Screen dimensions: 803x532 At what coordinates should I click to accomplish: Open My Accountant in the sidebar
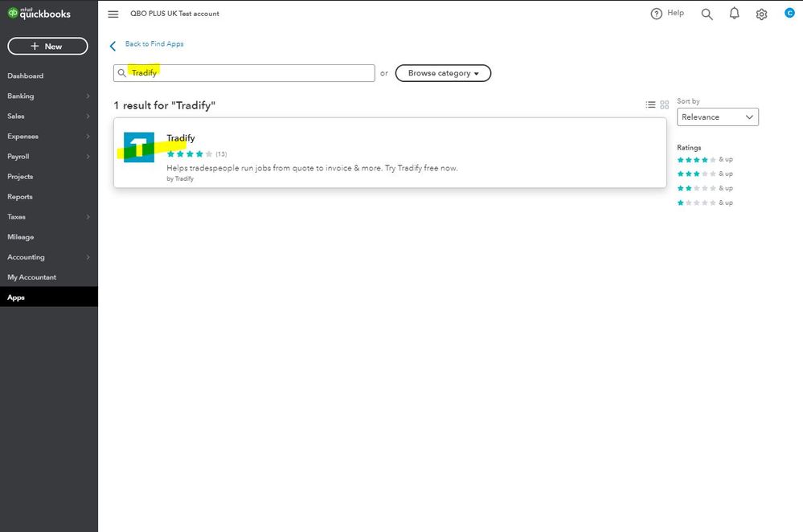(32, 277)
